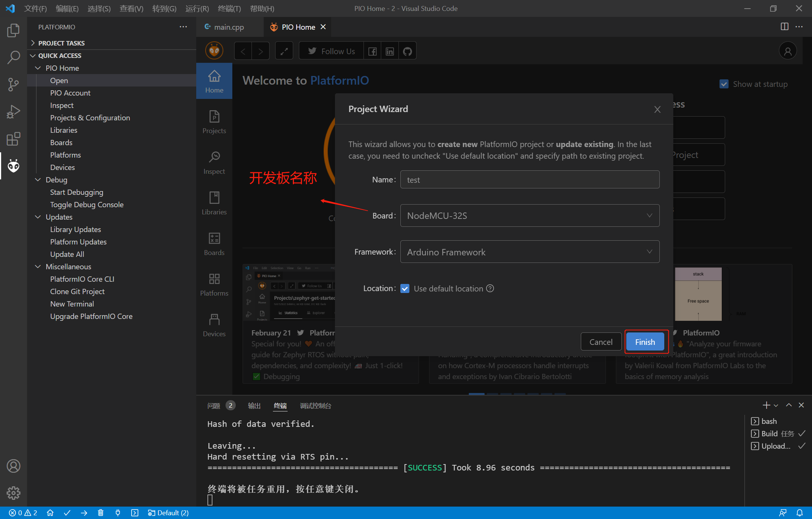This screenshot has height=519, width=812.
Task: Click Default (2) environment in status bar
Action: 168,513
